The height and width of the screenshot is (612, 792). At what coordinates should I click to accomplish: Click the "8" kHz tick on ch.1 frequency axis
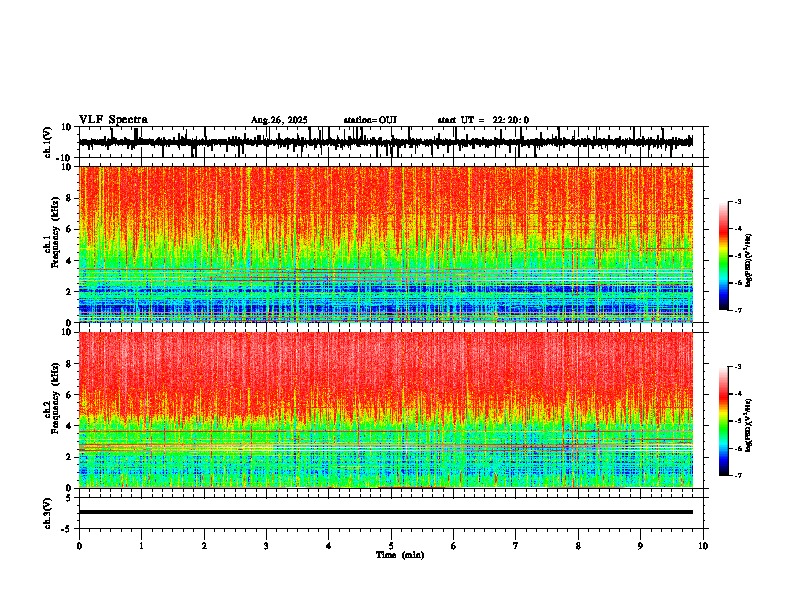click(x=71, y=198)
